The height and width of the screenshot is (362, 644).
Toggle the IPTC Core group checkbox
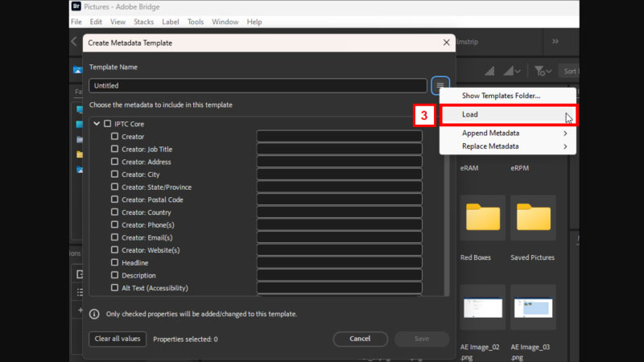(108, 124)
